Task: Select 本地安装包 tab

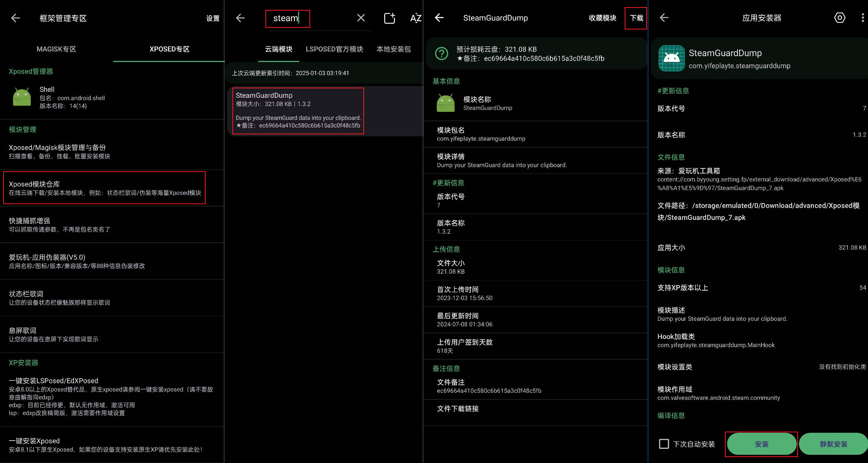Action: 394,49
